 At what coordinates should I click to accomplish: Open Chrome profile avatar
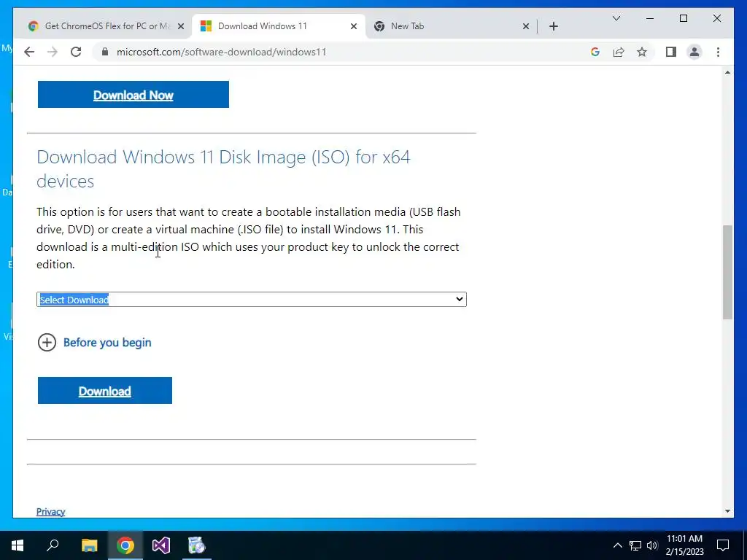point(694,52)
